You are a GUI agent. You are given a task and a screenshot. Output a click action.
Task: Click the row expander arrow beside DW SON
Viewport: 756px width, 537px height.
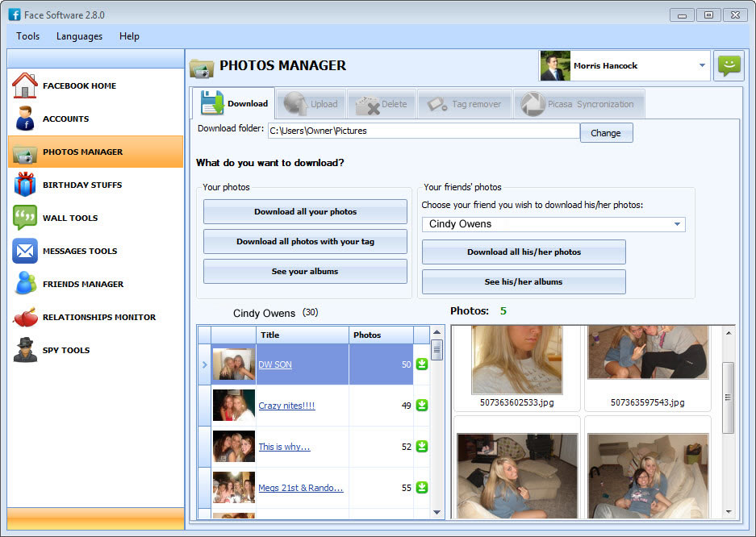pyautogui.click(x=204, y=364)
